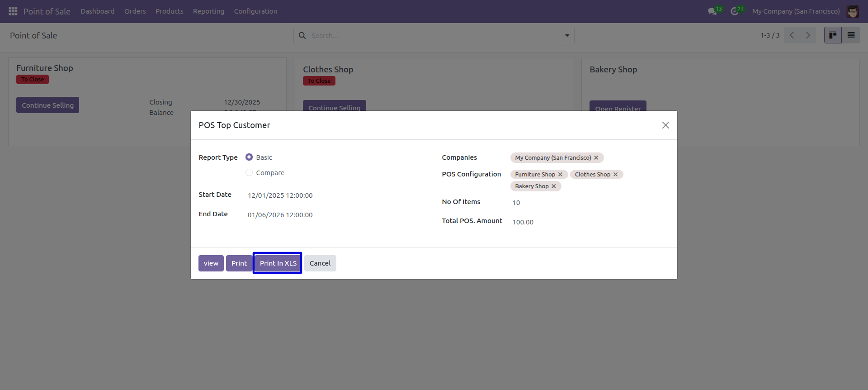Screen dimensions: 868x390
Task: Click the 12/30/2025 date on Furniture Shop
Action: [x=242, y=102]
